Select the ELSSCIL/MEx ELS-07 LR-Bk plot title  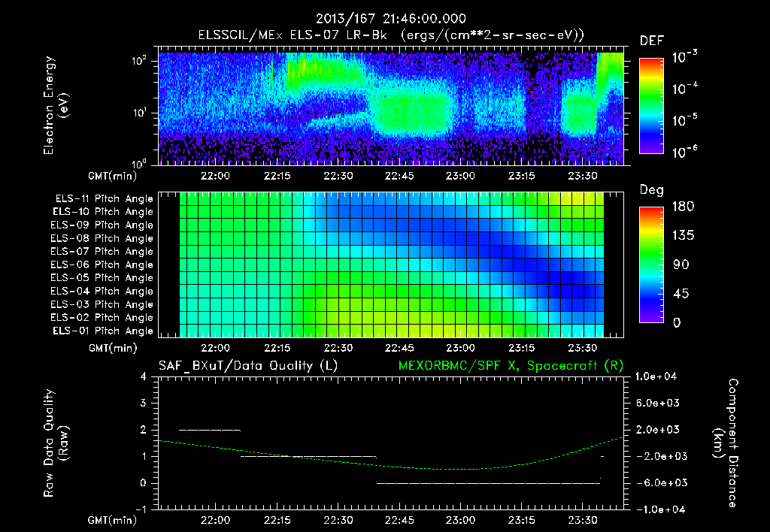[x=391, y=35]
